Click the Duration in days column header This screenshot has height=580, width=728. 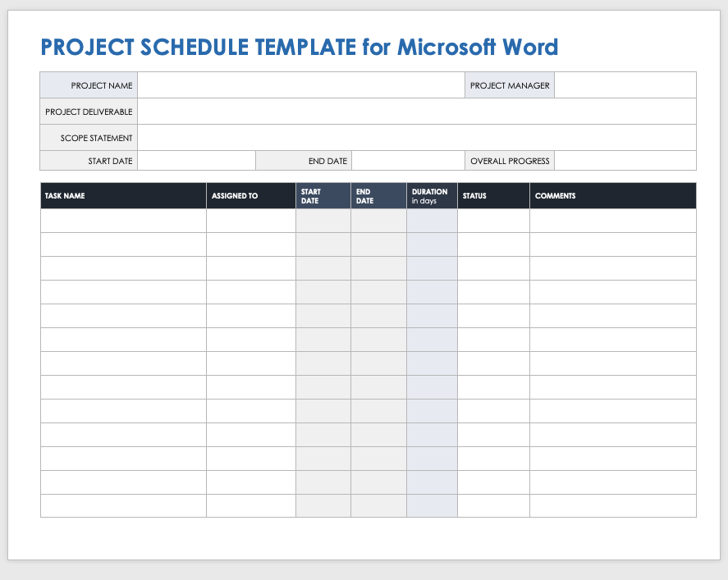432,196
